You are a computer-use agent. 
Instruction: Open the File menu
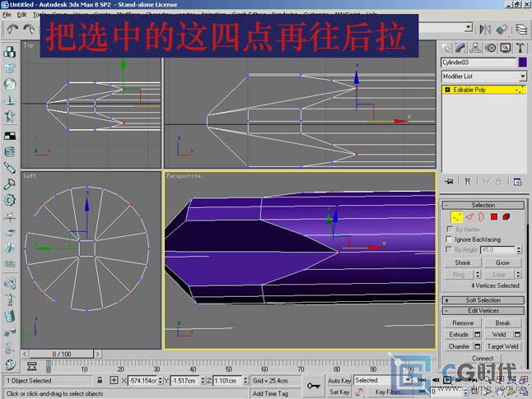pyautogui.click(x=7, y=15)
